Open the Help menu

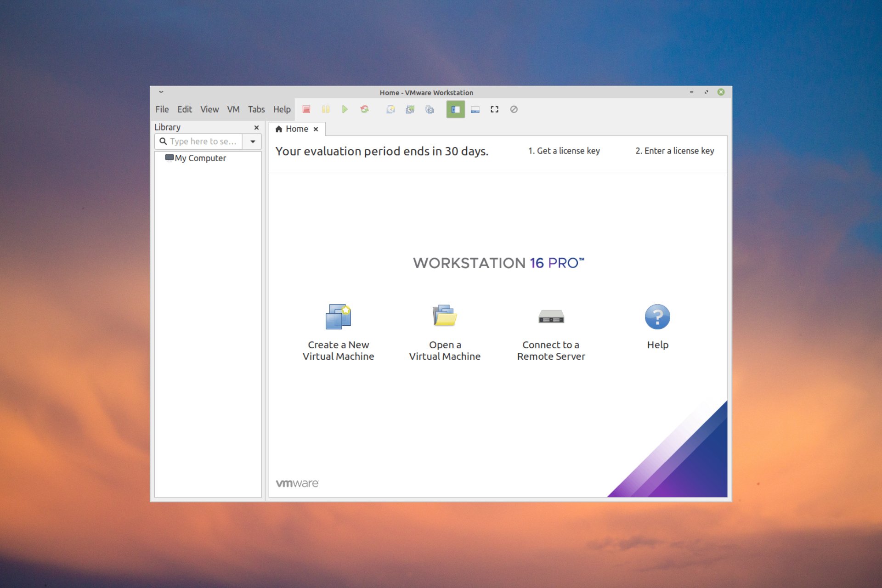click(282, 109)
